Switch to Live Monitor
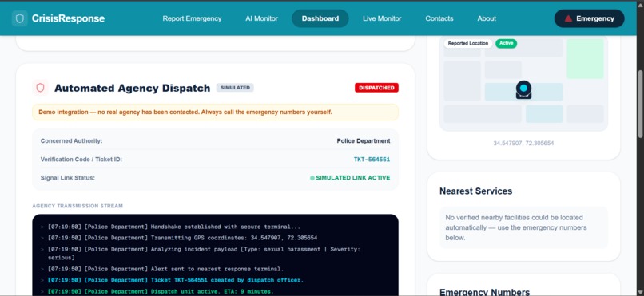The height and width of the screenshot is (296, 644). coord(382,18)
